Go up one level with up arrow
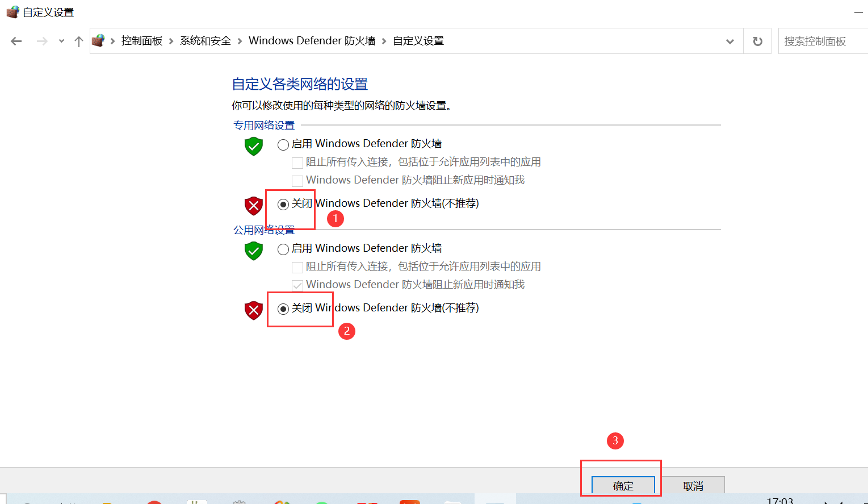The width and height of the screenshot is (868, 504). [x=79, y=41]
